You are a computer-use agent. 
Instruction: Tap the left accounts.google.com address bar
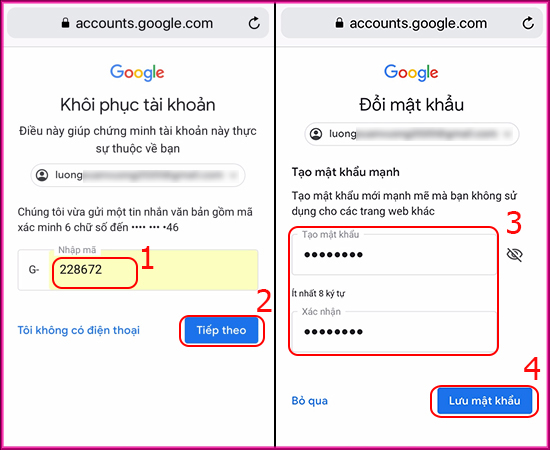coord(138,23)
